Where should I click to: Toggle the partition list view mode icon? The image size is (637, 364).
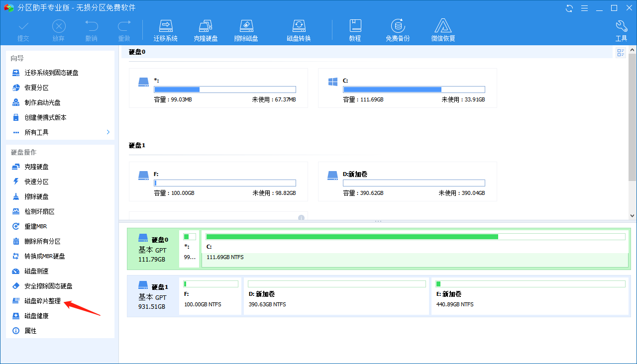point(621,53)
